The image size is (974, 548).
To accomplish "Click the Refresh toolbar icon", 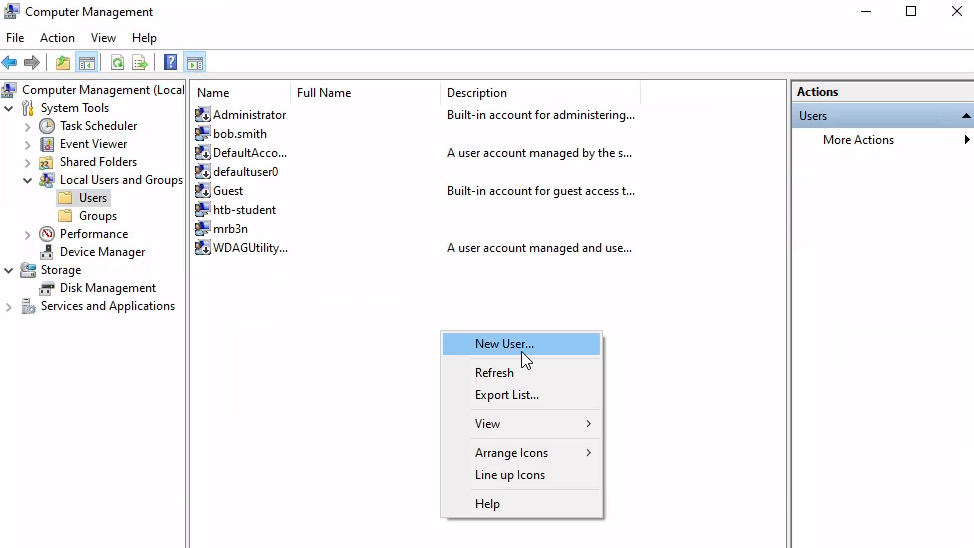I will 117,63.
